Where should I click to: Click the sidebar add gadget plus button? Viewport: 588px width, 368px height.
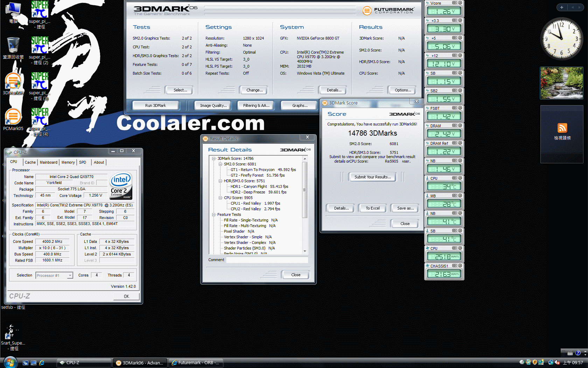(x=561, y=7)
